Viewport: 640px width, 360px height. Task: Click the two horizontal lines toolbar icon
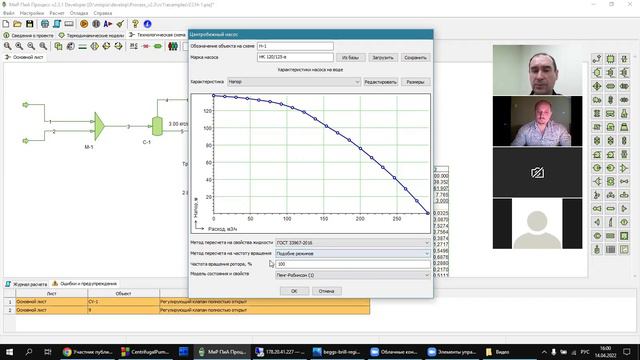[x=82, y=46]
